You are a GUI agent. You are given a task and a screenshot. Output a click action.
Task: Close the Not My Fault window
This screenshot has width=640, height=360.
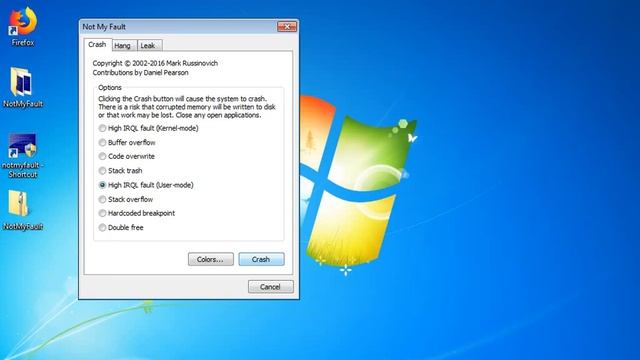click(287, 27)
